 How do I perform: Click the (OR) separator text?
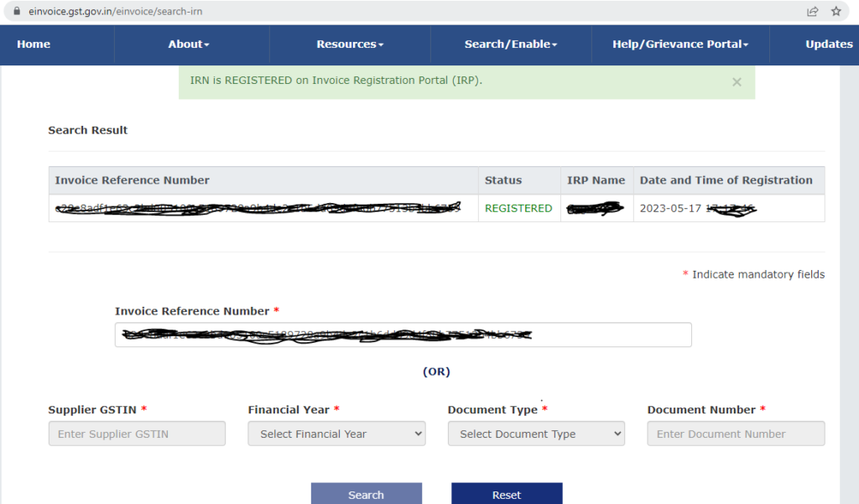pos(436,372)
